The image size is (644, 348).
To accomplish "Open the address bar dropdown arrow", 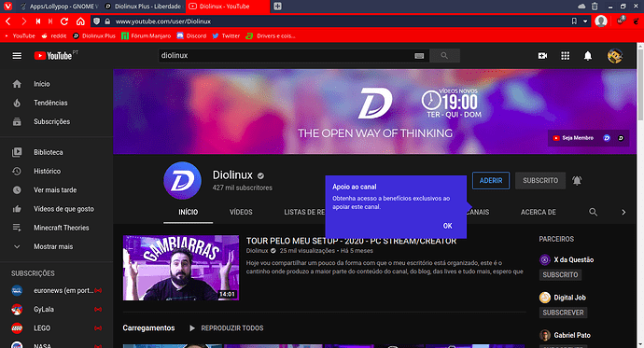I will [585, 21].
